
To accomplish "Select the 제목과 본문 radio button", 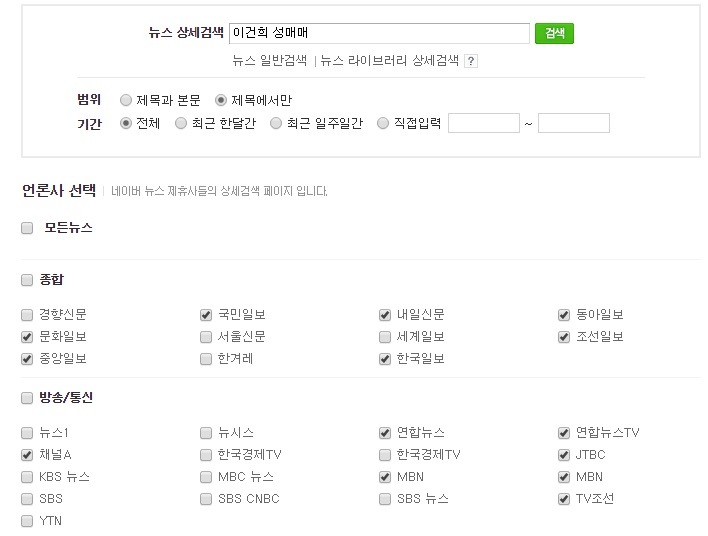I will [x=126, y=100].
